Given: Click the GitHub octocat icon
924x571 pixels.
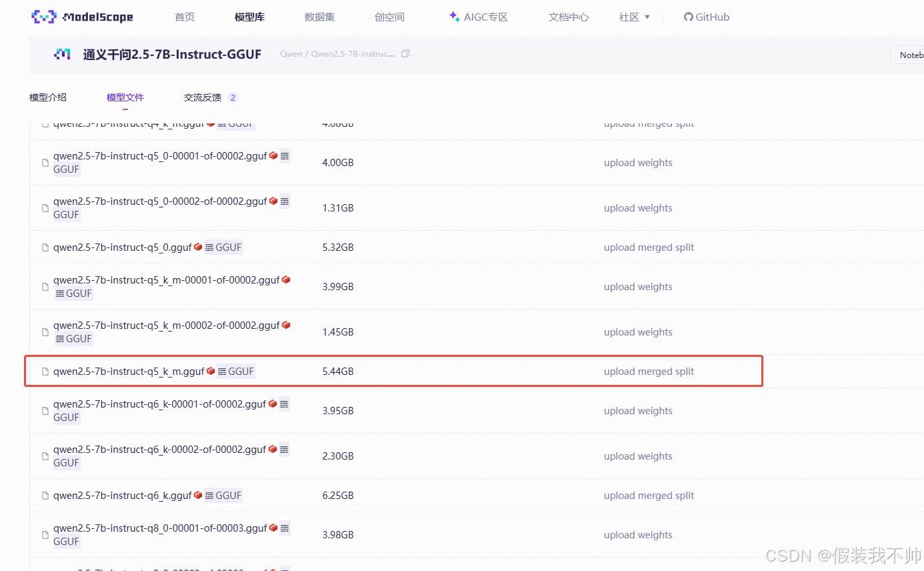Looking at the screenshot, I should point(688,17).
